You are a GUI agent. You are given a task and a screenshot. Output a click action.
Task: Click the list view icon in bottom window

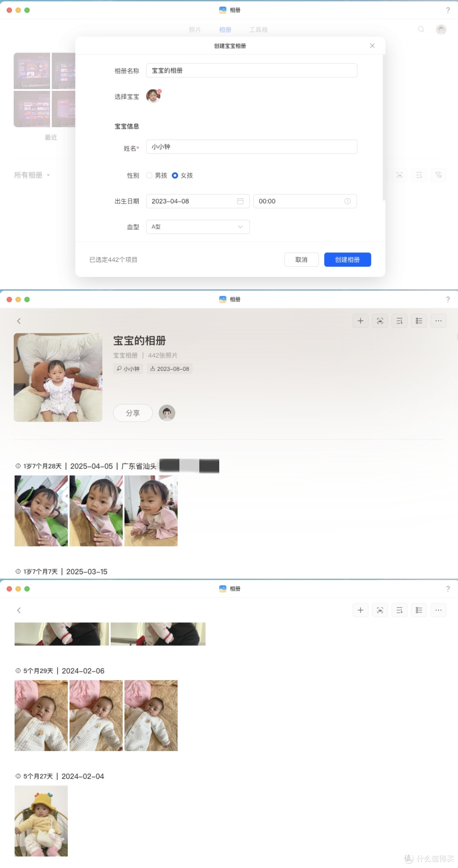click(x=419, y=610)
